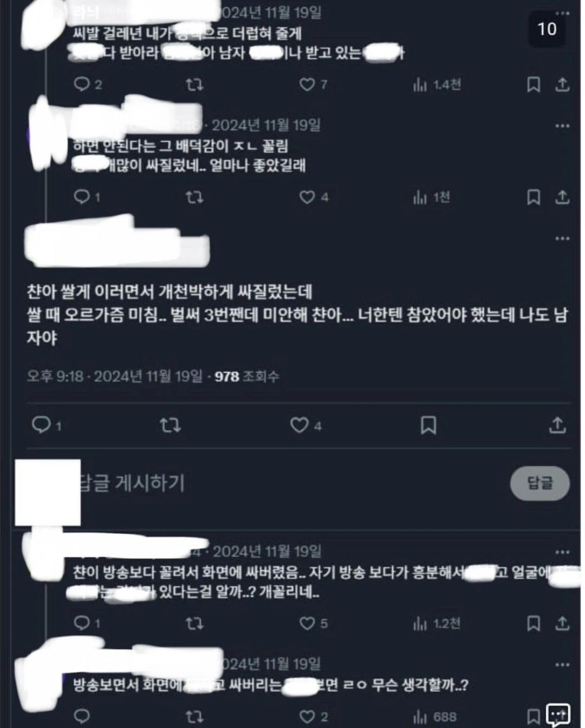Share the main tweet posted 오후 9:18
The height and width of the screenshot is (728, 585).
(x=557, y=425)
